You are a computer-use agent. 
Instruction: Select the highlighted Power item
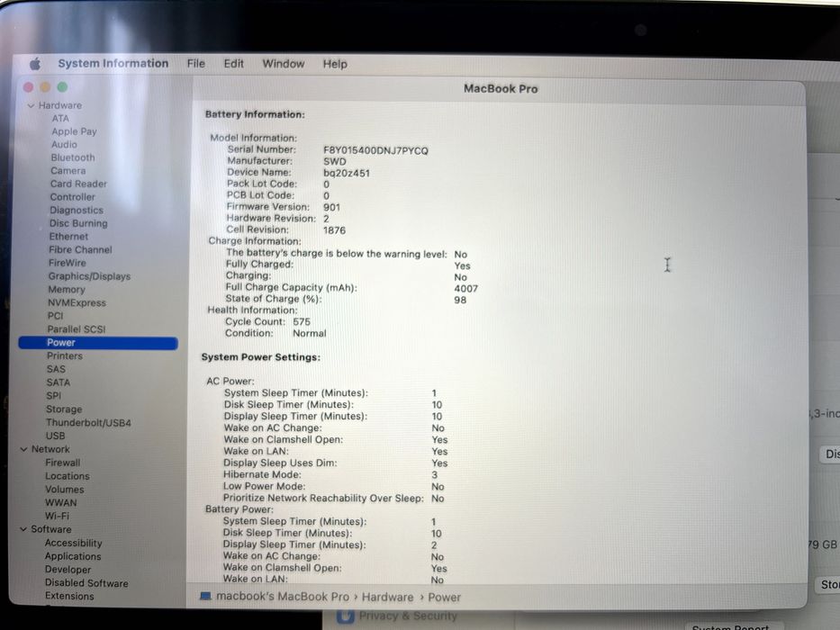[98, 343]
